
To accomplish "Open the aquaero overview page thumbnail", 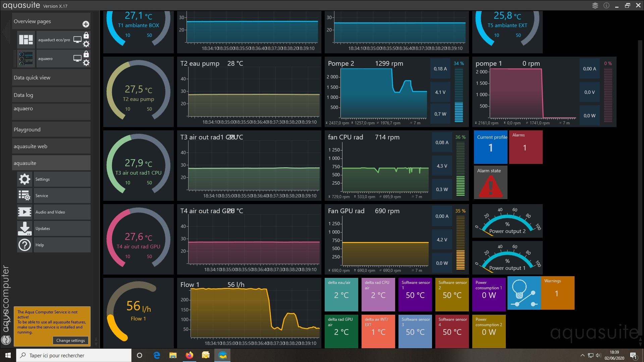I will click(x=26, y=58).
